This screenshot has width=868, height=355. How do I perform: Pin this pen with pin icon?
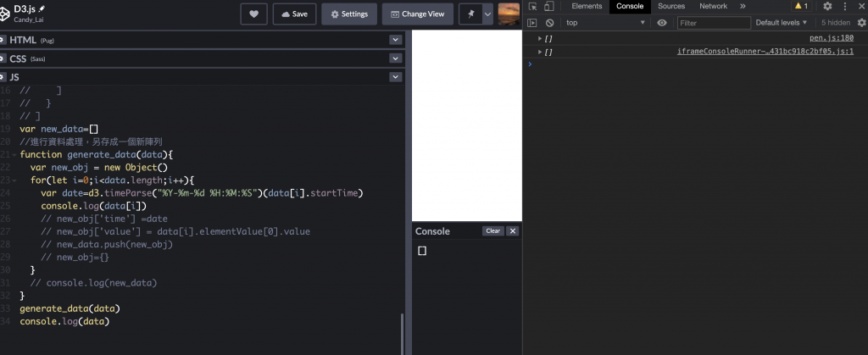pos(470,14)
